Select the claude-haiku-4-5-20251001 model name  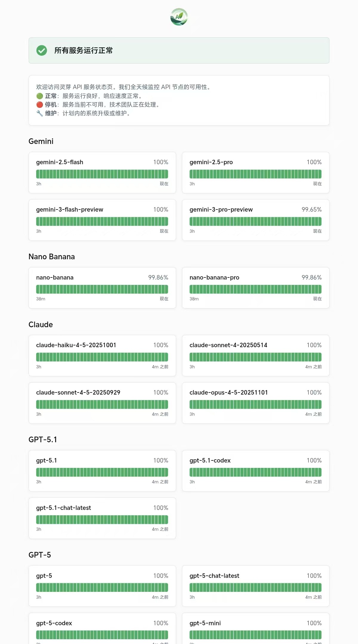click(x=76, y=345)
